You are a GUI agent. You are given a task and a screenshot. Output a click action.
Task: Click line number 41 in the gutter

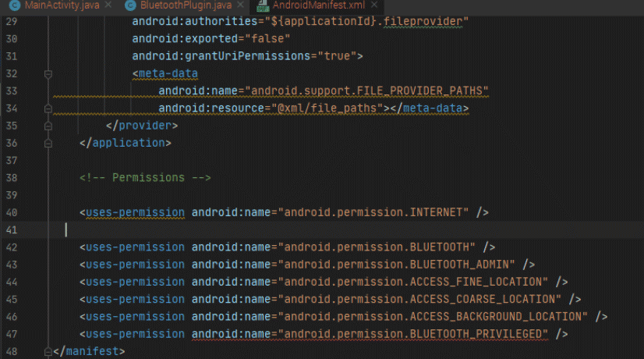(12, 230)
